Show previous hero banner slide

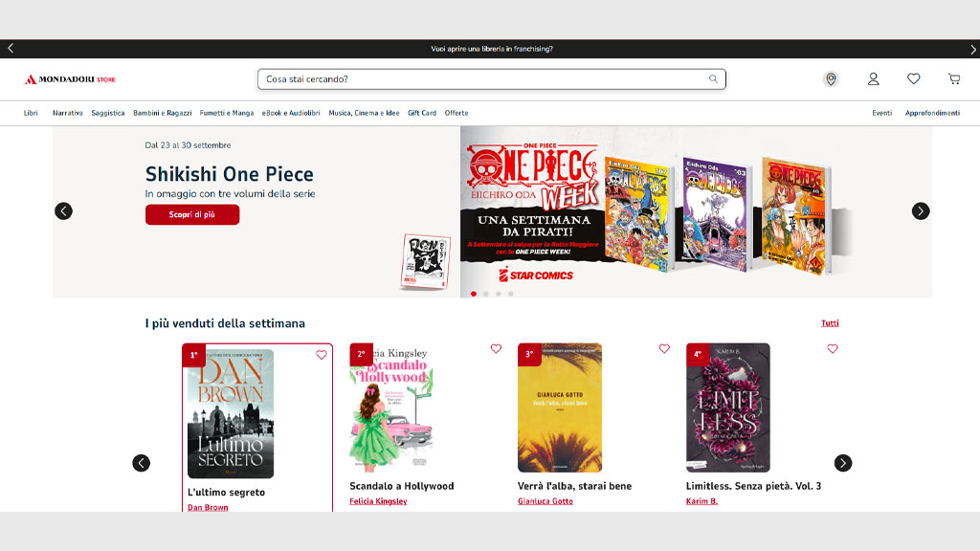[63, 211]
